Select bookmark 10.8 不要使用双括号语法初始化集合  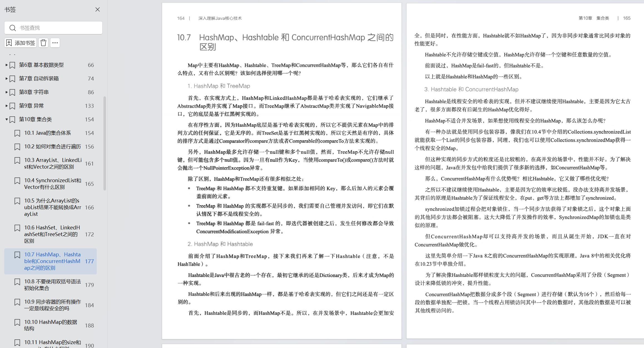point(53,285)
